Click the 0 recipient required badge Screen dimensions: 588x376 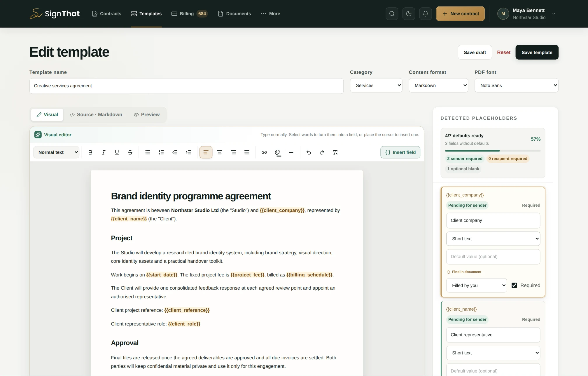point(508,159)
